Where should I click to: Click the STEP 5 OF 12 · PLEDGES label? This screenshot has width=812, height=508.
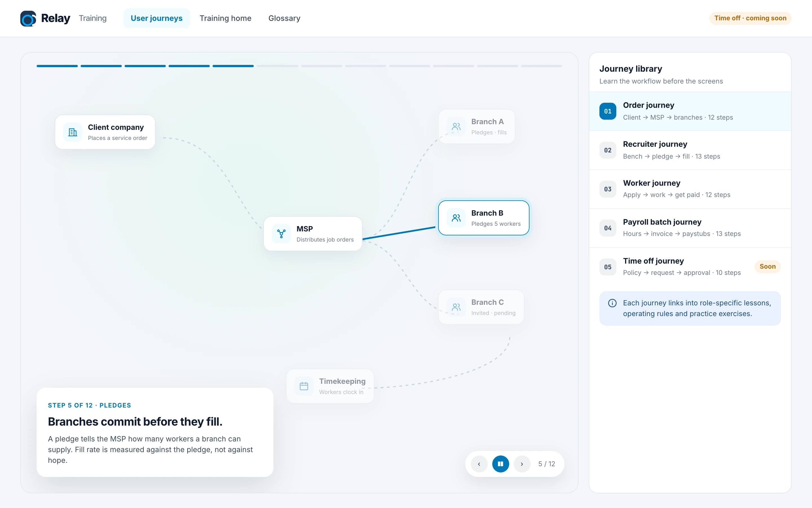[x=89, y=405]
